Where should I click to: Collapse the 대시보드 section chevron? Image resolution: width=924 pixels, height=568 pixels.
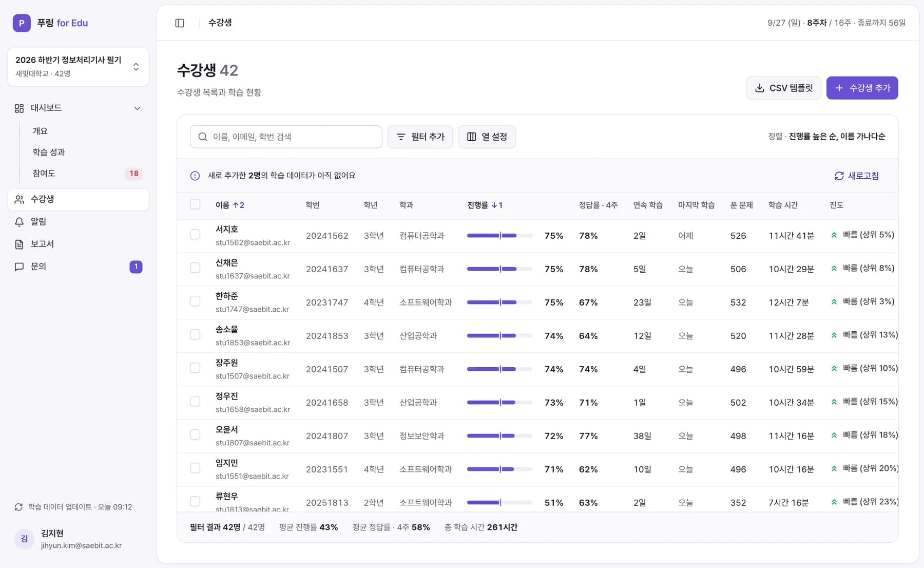[137, 108]
